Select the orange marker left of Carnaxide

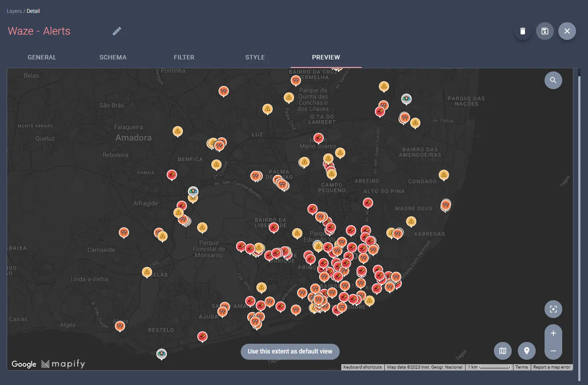coord(124,232)
